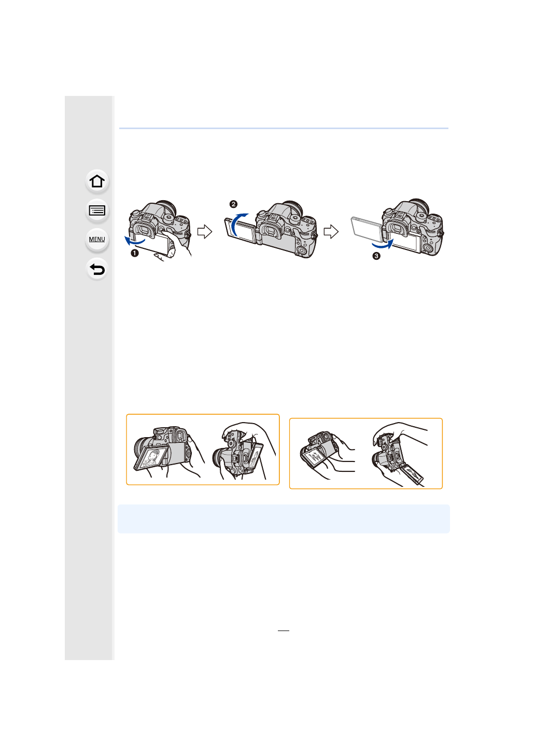Select the camera illustration opening the monitor
The width and height of the screenshot is (535, 756).
pos(159,229)
